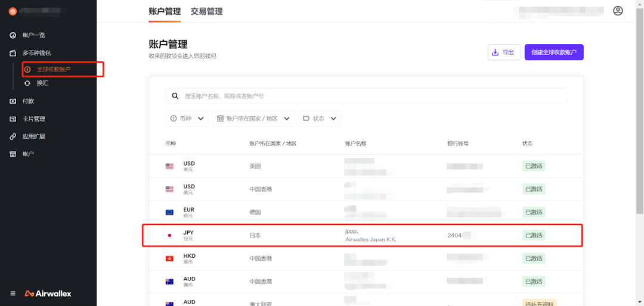Click the 多币种钱包 wallet icon
This screenshot has height=306, width=644.
pos(13,53)
